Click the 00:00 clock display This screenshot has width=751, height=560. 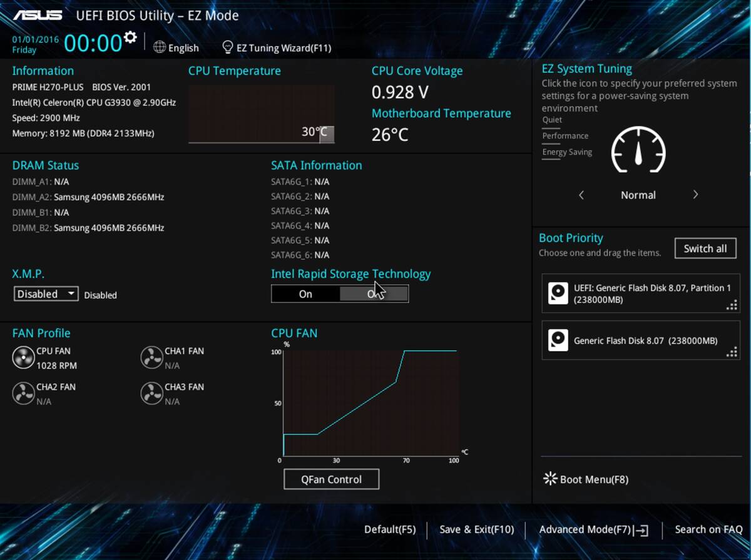pyautogui.click(x=93, y=43)
